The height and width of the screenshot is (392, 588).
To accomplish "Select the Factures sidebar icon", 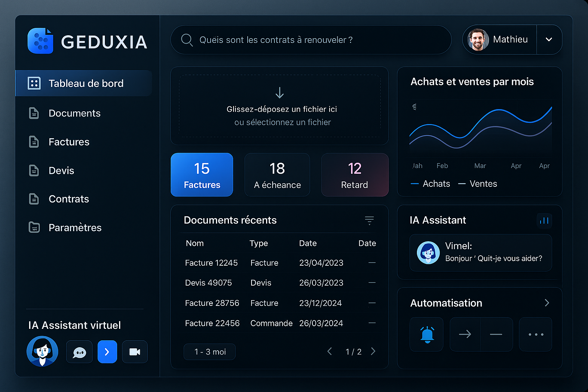I will (34, 142).
